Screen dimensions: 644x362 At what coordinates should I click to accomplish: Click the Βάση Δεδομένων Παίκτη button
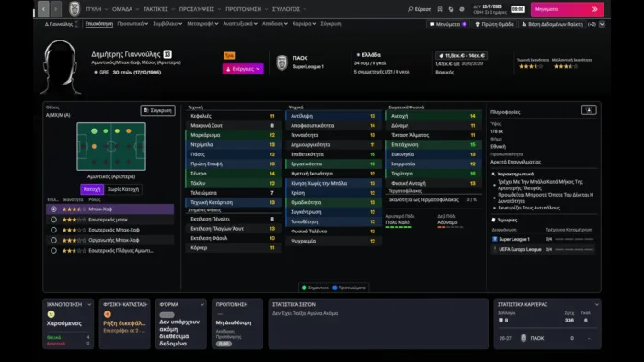[x=552, y=24]
